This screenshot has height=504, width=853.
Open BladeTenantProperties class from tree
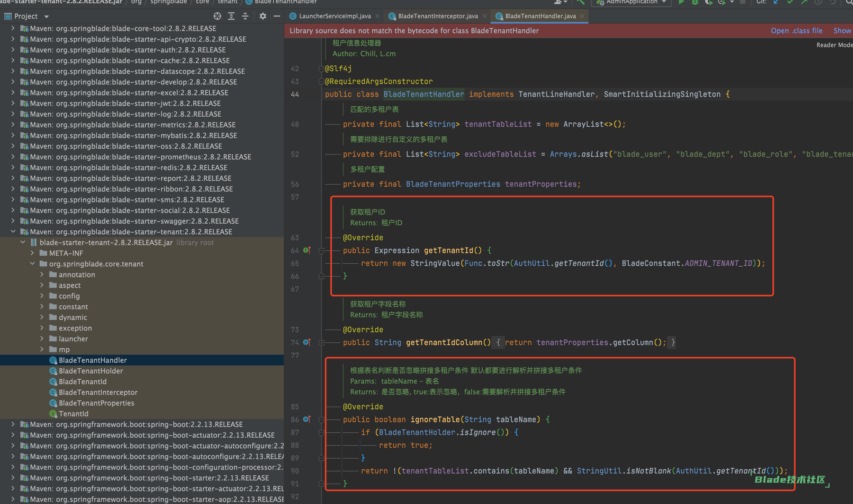click(x=96, y=403)
